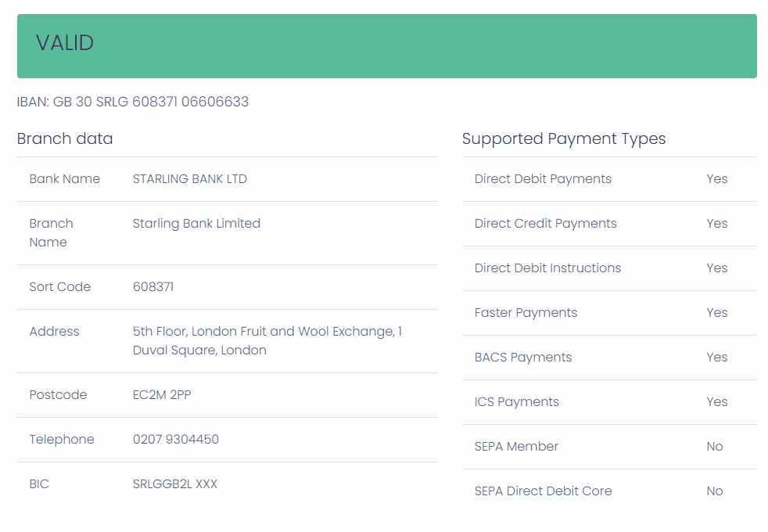Image resolution: width=768 pixels, height=532 pixels.
Task: Click the green VALID status banner
Action: tap(386, 45)
